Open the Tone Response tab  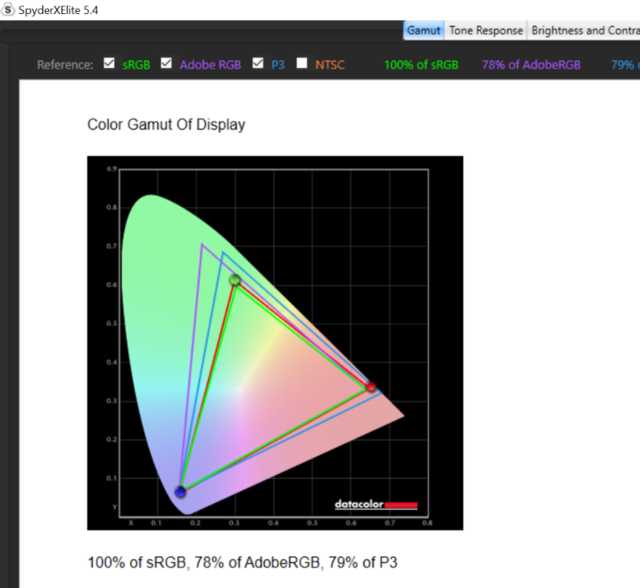click(485, 30)
